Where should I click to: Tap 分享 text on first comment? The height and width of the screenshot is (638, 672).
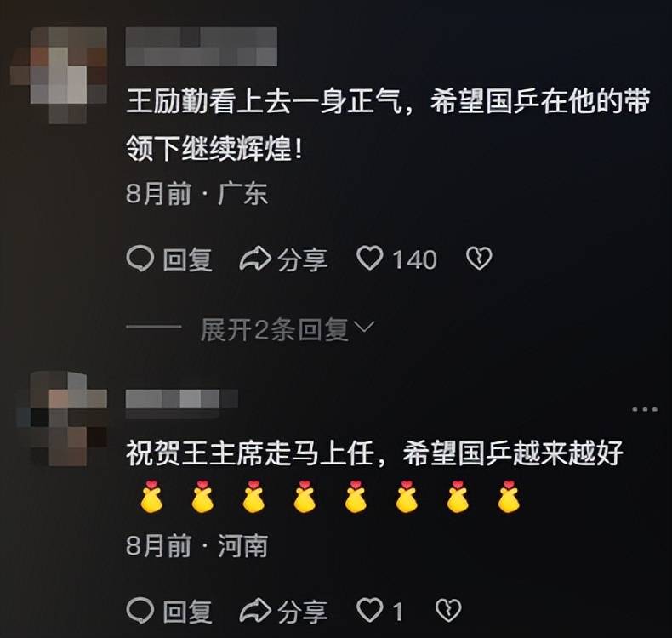[x=303, y=259]
